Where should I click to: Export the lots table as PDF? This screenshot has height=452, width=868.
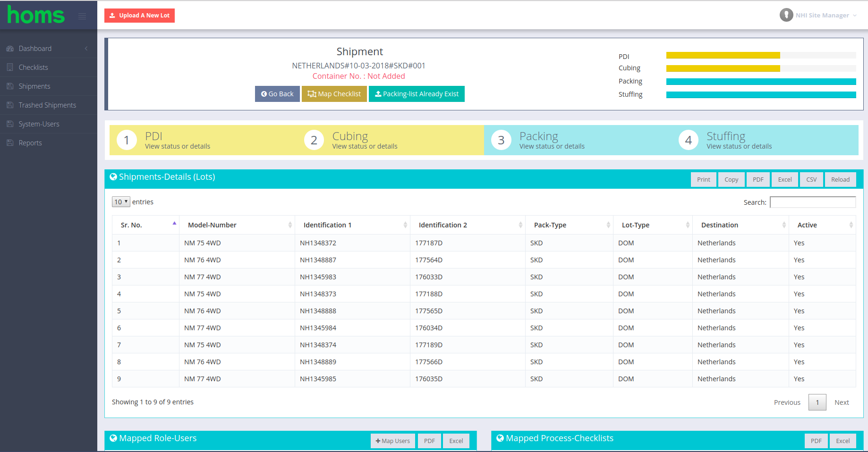click(758, 180)
